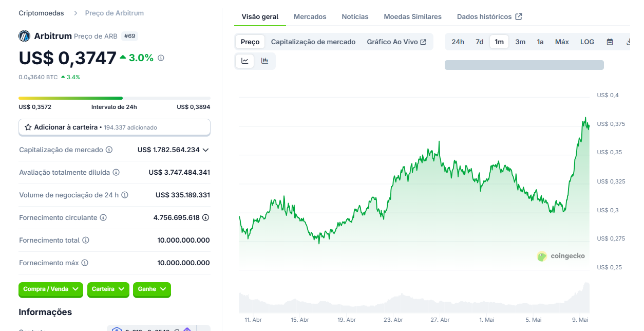
Task: Switch to the candlestick chart icon
Action: coord(264,61)
